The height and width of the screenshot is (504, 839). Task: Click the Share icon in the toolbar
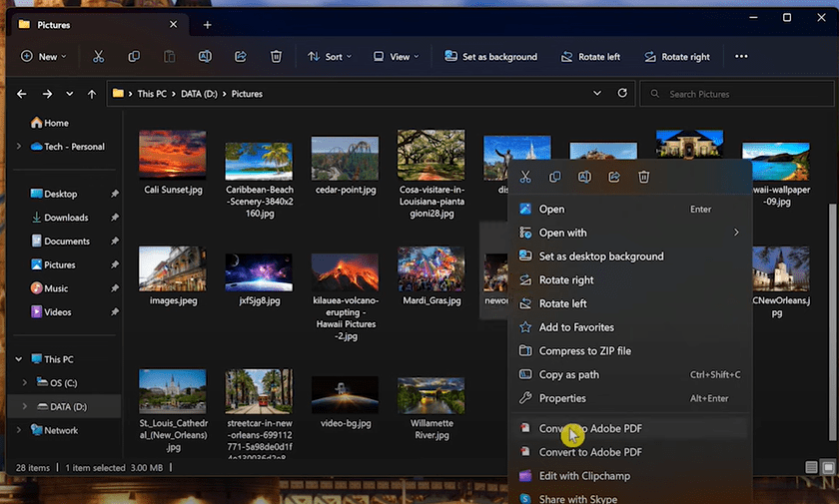click(x=241, y=56)
